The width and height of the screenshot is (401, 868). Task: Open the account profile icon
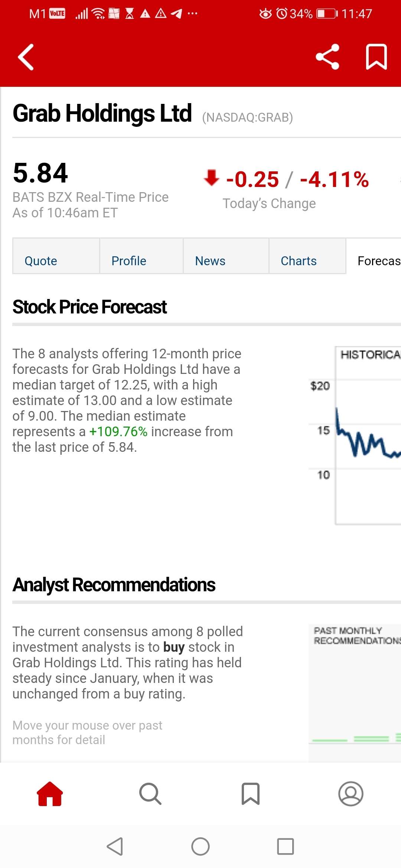click(x=351, y=794)
